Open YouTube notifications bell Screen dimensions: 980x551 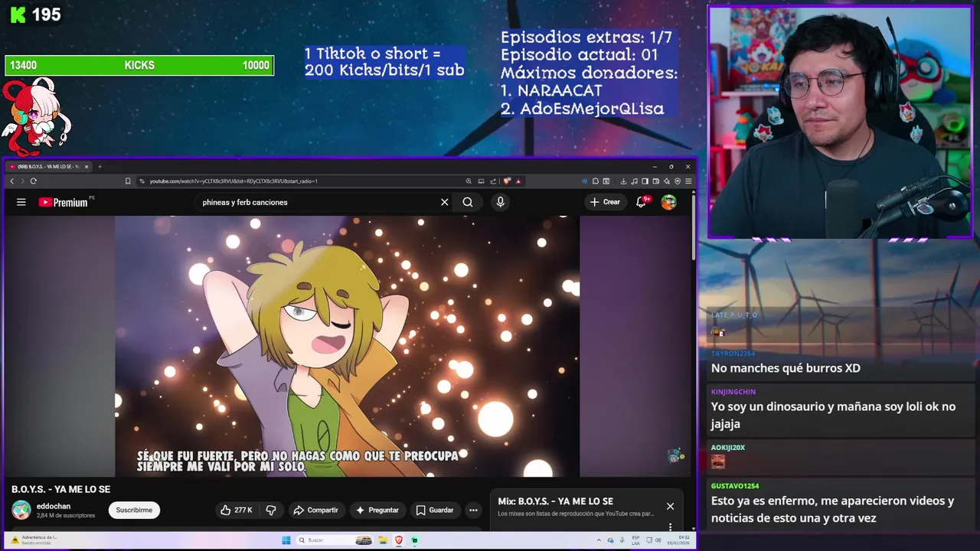(x=642, y=202)
